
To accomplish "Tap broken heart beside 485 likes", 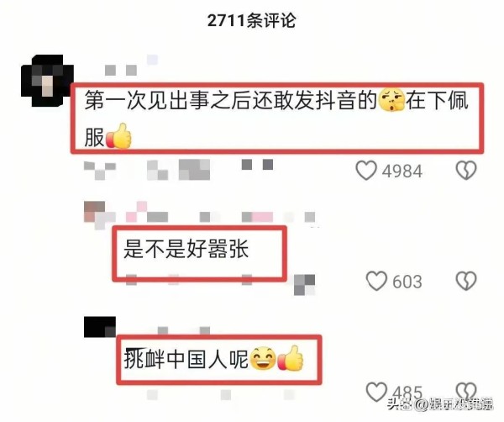I will click(466, 391).
